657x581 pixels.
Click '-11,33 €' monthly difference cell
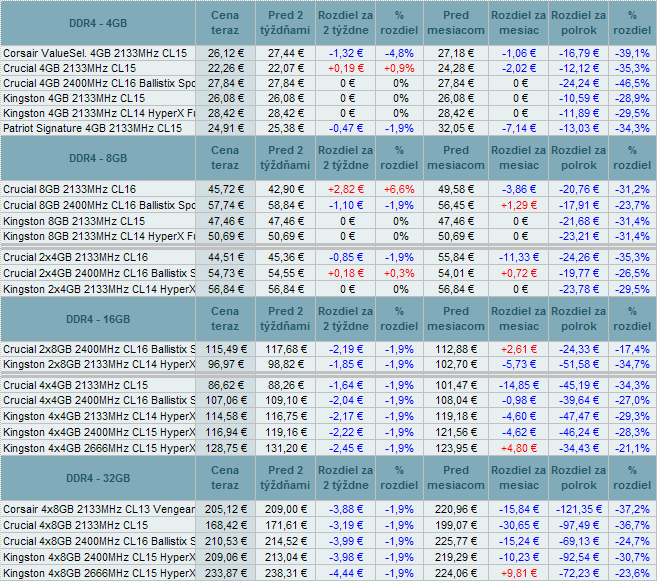click(x=519, y=257)
